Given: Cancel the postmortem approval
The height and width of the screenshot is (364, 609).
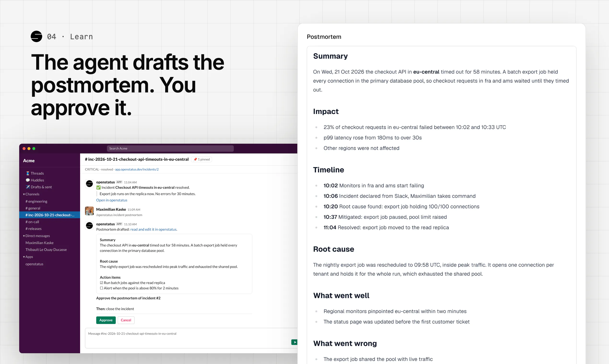Looking at the screenshot, I should point(126,320).
